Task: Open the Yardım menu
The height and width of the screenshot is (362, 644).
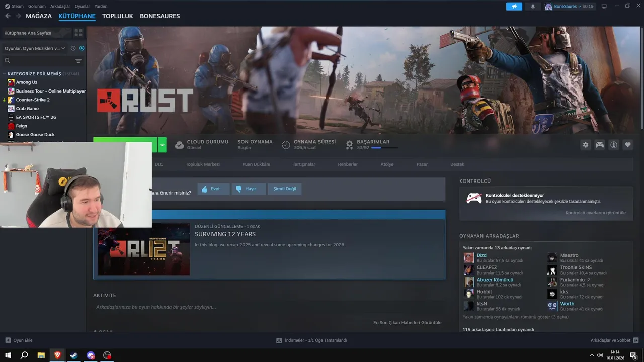Action: (x=101, y=6)
